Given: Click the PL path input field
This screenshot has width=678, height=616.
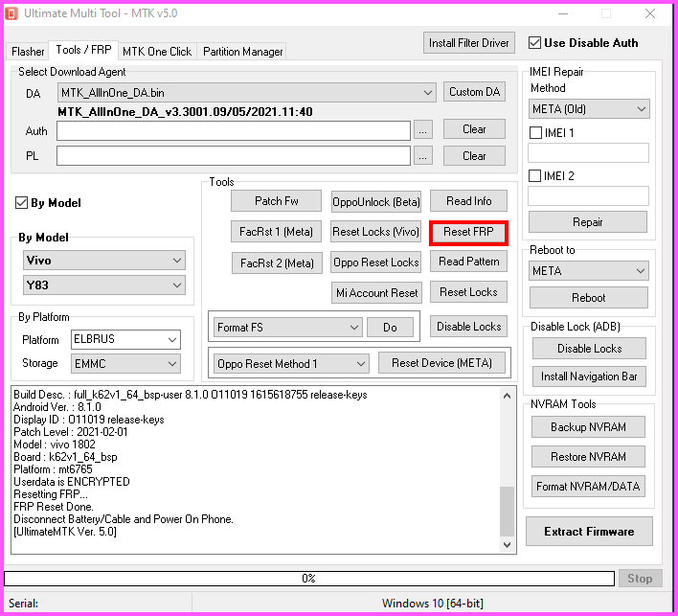Looking at the screenshot, I should [x=234, y=156].
